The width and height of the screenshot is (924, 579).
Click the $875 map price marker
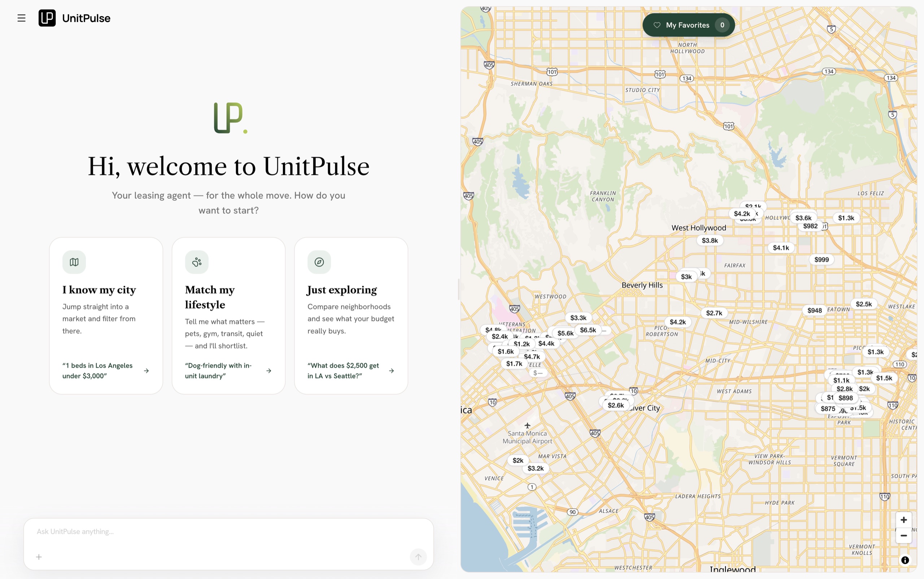(x=828, y=409)
